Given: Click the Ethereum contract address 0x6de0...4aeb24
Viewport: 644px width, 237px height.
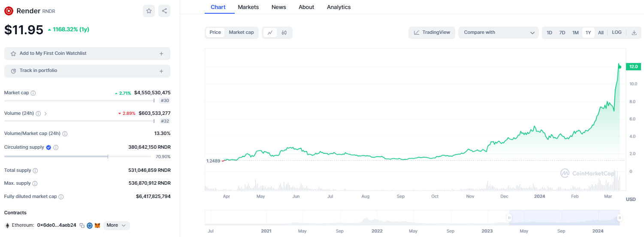Looking at the screenshot, I should 57,225.
